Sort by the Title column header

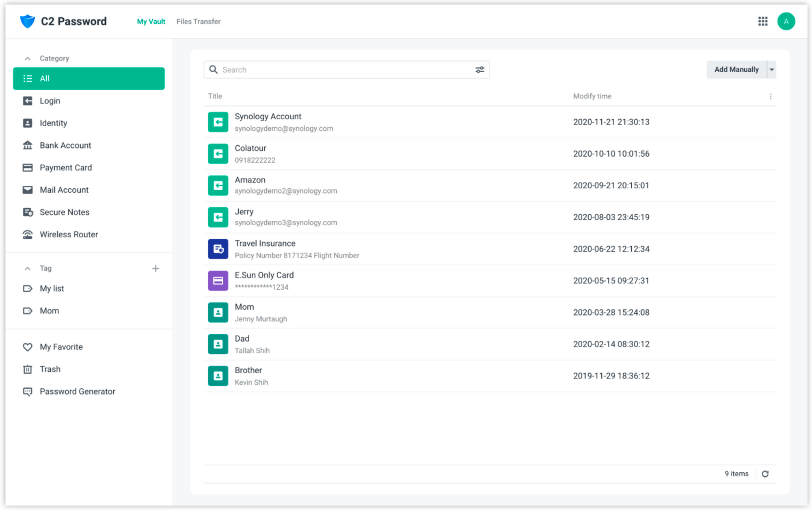[215, 96]
